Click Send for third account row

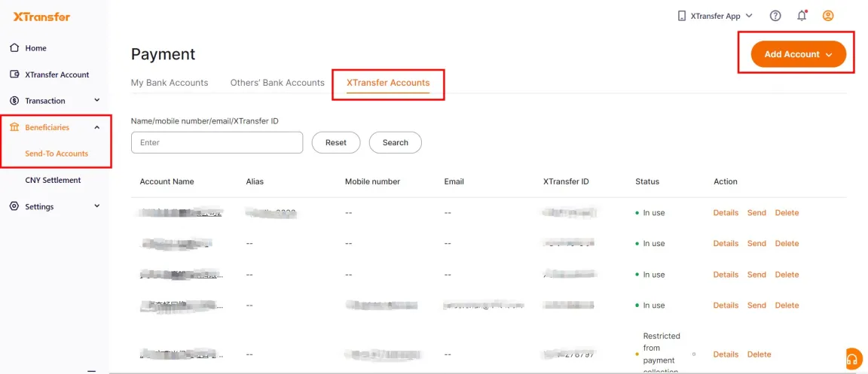coord(756,275)
